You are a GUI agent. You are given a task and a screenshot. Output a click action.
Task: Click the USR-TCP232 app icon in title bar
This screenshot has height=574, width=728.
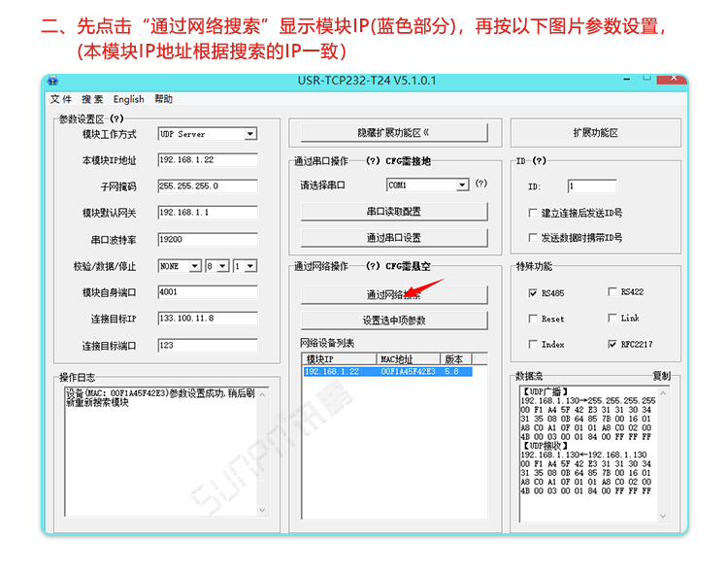pyautogui.click(x=53, y=81)
